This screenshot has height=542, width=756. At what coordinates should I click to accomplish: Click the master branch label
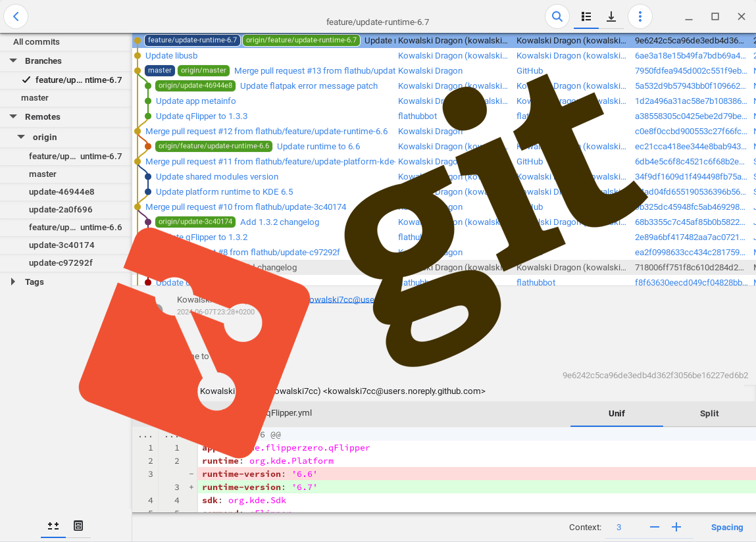tap(160, 70)
